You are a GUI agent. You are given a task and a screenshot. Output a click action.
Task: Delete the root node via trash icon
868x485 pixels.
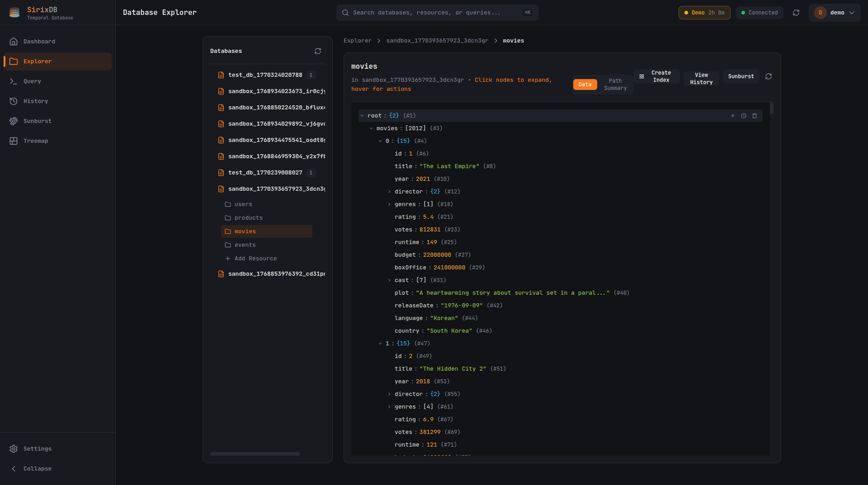(x=754, y=116)
